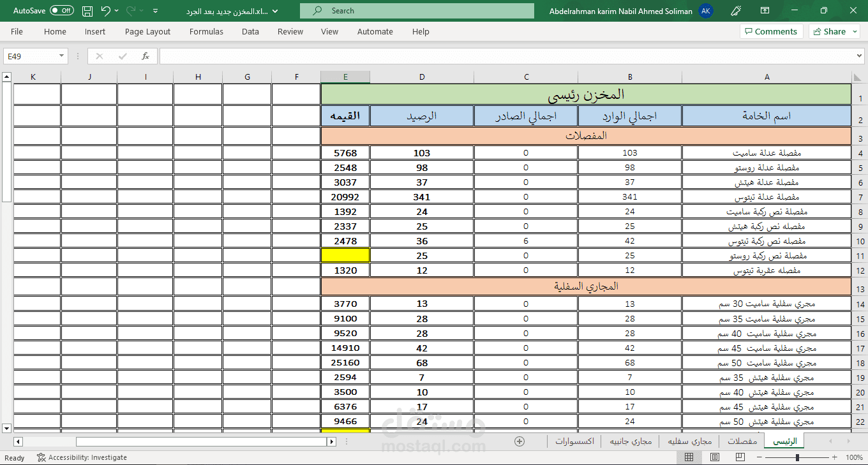This screenshot has width=868, height=465.
Task: Click the pen drawing mode icon
Action: click(736, 11)
